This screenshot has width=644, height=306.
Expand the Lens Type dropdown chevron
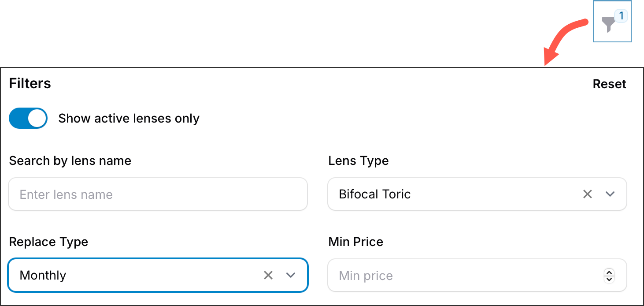pos(610,194)
